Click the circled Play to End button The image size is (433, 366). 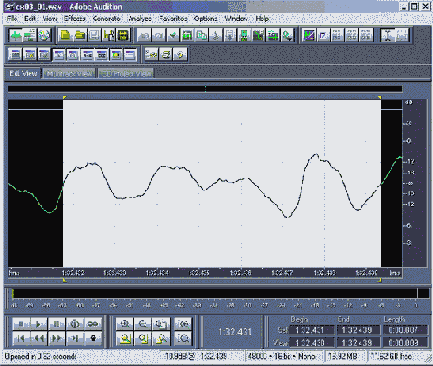point(75,324)
